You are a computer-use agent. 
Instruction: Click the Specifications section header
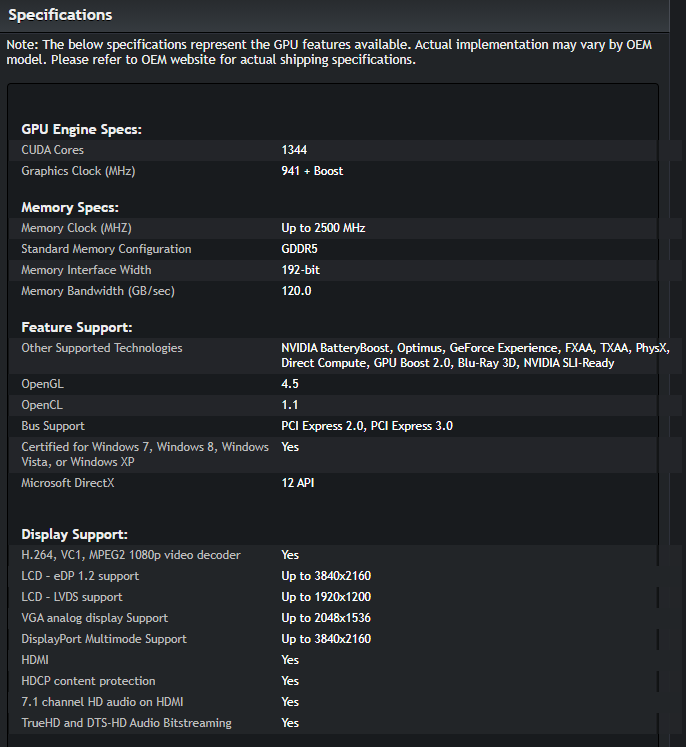61,15
